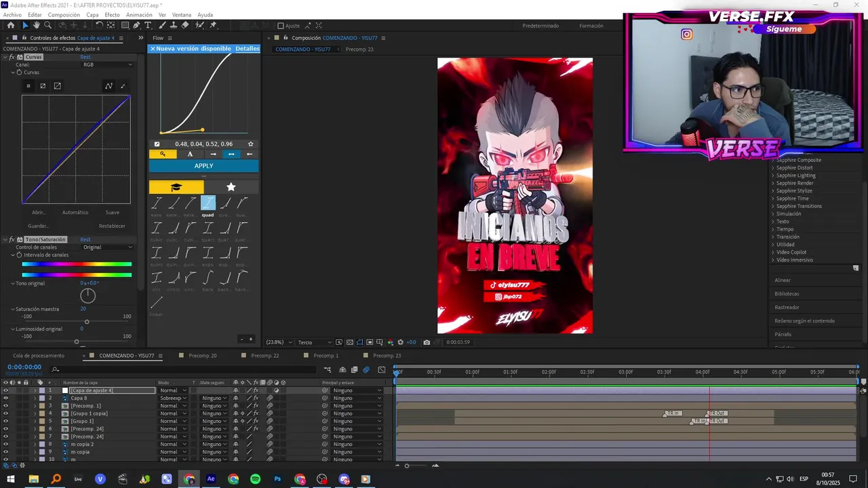The width and height of the screenshot is (868, 488).
Task: Toggle the Ajuste snapping checkbox
Action: click(x=281, y=26)
